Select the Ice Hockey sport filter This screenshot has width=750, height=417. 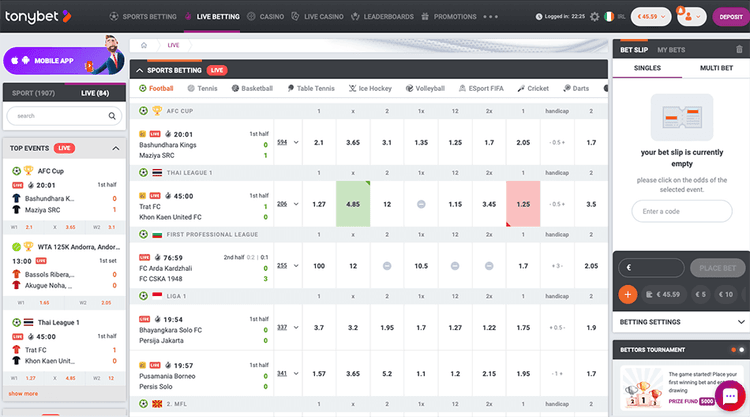pyautogui.click(x=370, y=88)
